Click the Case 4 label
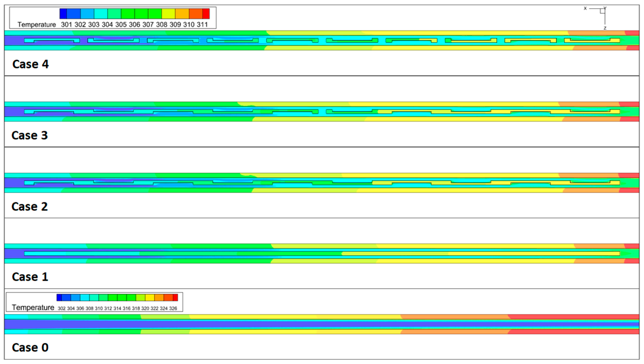Screen dimensions: 644x364 (x=30, y=64)
